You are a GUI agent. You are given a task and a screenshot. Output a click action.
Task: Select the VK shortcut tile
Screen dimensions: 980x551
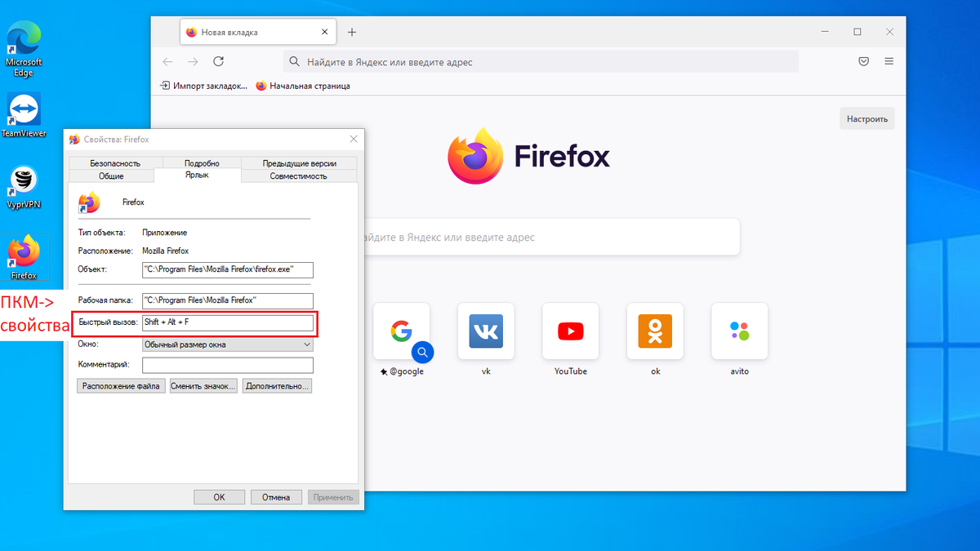pyautogui.click(x=486, y=331)
